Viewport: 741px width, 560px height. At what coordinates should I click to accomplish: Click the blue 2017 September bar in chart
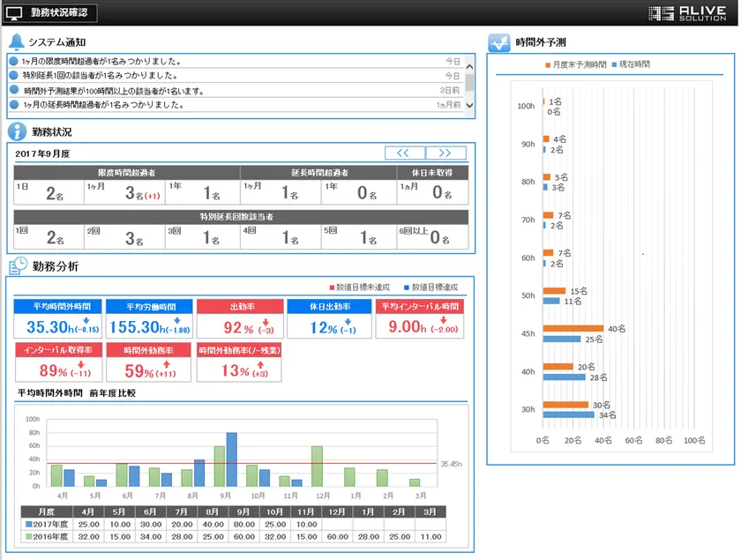232,459
